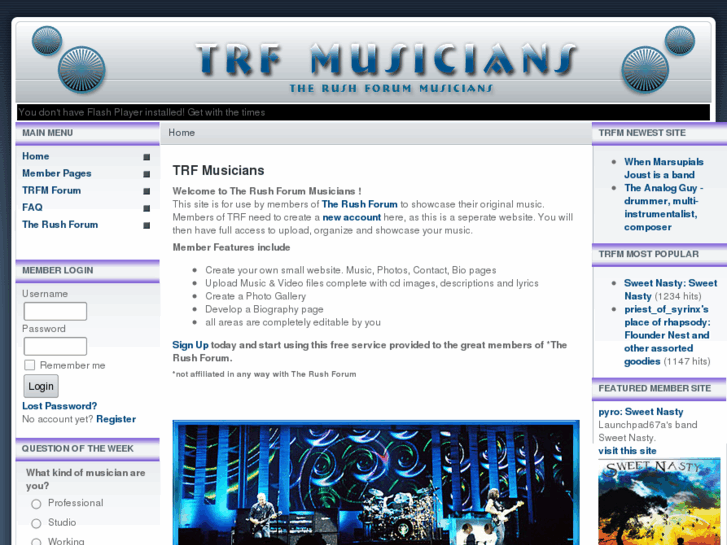
Task: Click the Develop a Biography page bullet
Action: [264, 309]
